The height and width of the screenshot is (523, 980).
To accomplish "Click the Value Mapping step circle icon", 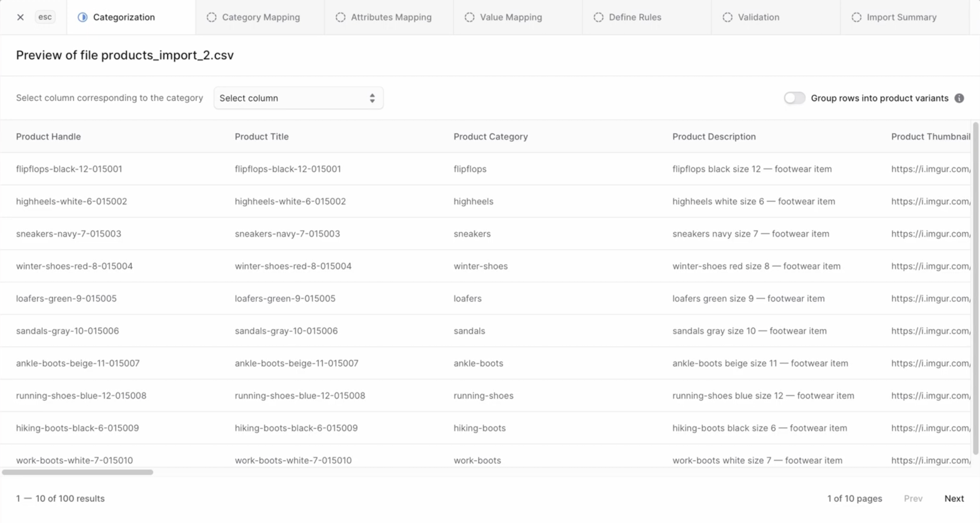I will tap(469, 17).
